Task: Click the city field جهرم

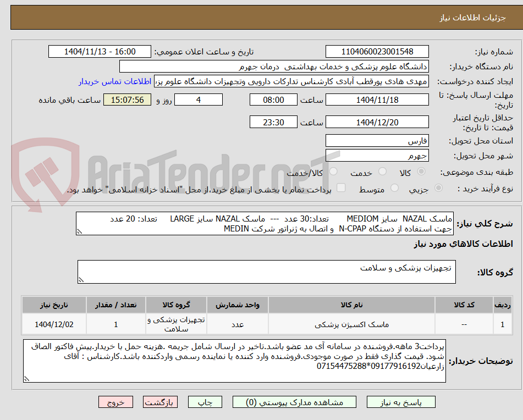Action: pyautogui.click(x=377, y=156)
